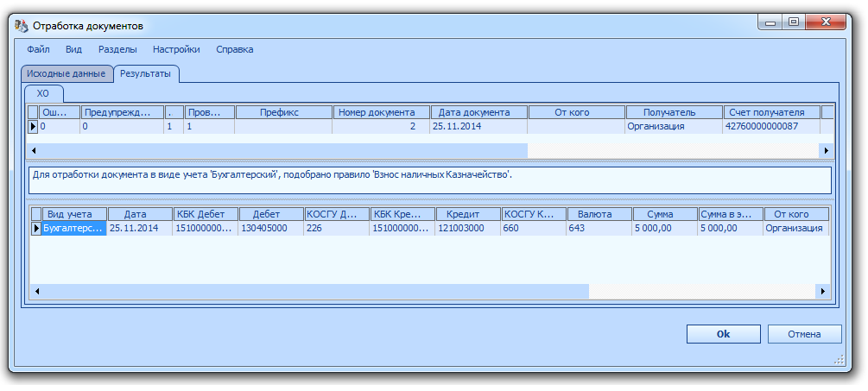Select the 226 КОСГУ debit cell
Image resolution: width=868 pixels, height=391 pixels.
coord(337,229)
